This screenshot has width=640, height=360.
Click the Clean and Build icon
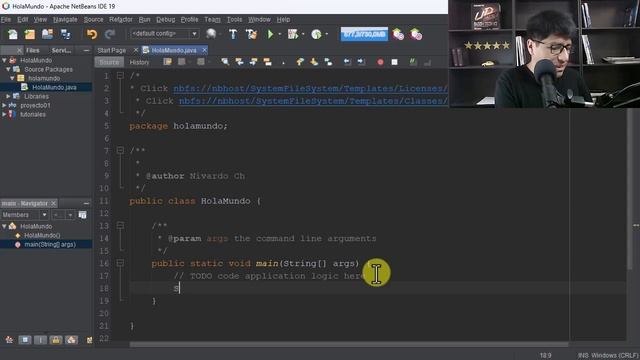pos(251,34)
